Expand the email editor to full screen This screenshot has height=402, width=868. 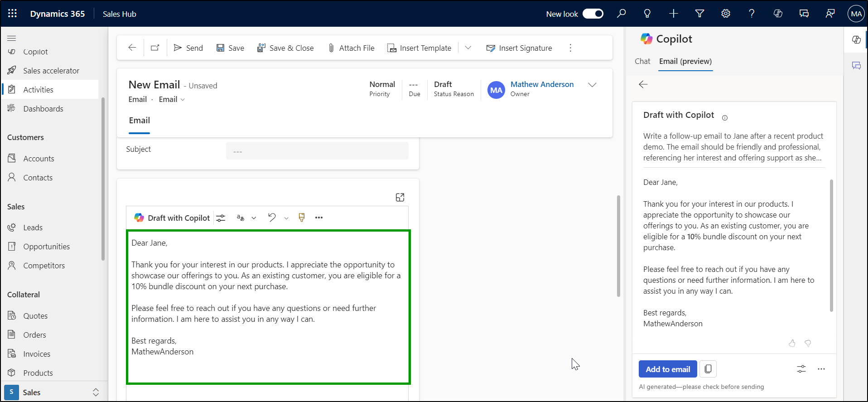[x=400, y=197]
